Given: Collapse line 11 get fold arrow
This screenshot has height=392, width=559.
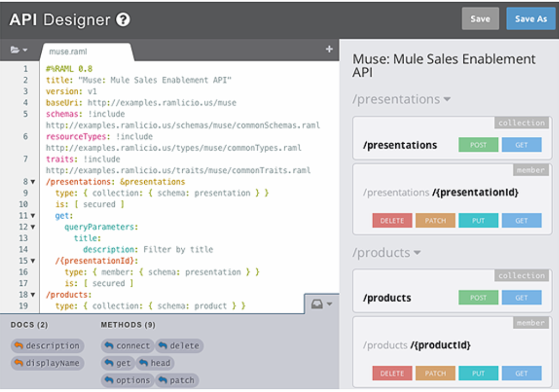Looking at the screenshot, I should click(x=33, y=216).
